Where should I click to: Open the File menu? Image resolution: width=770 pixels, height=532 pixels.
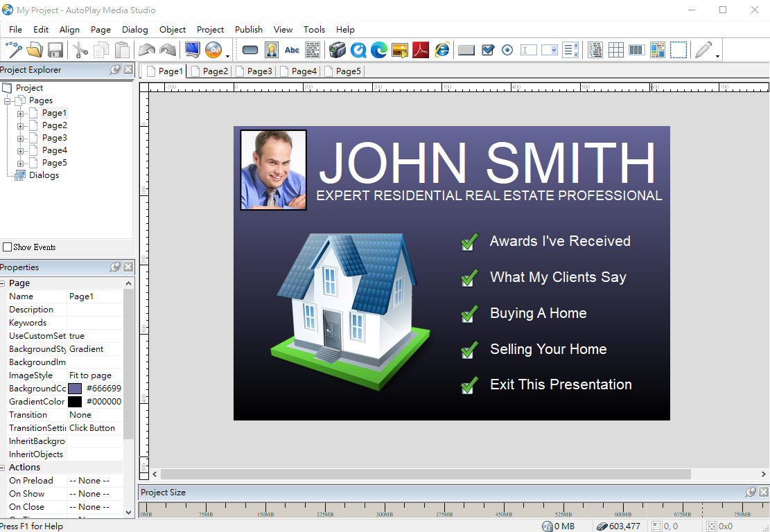click(x=15, y=30)
